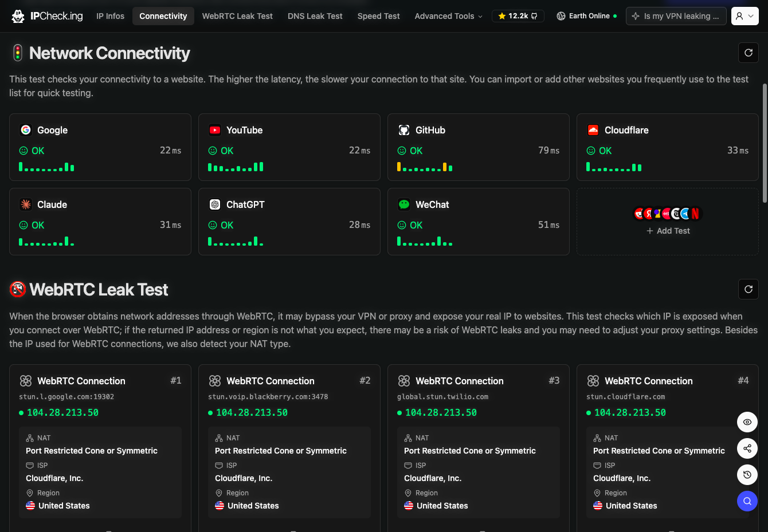This screenshot has width=768, height=532.
Task: Click the WebRTC Connection #1 icon
Action: click(x=26, y=381)
